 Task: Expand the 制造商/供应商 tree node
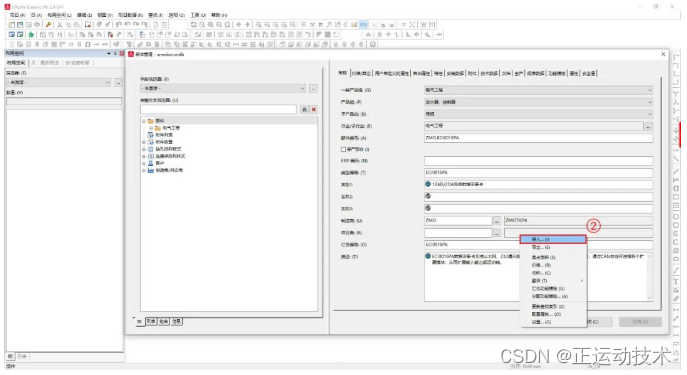coord(144,170)
